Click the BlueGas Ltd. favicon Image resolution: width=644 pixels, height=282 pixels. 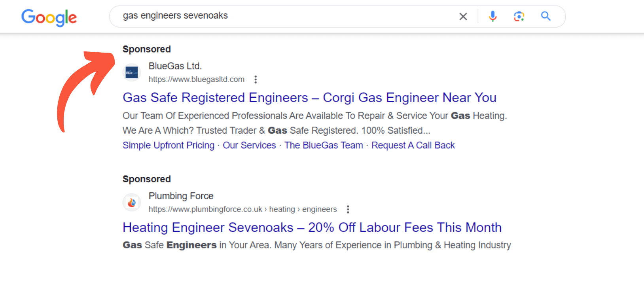pyautogui.click(x=132, y=72)
